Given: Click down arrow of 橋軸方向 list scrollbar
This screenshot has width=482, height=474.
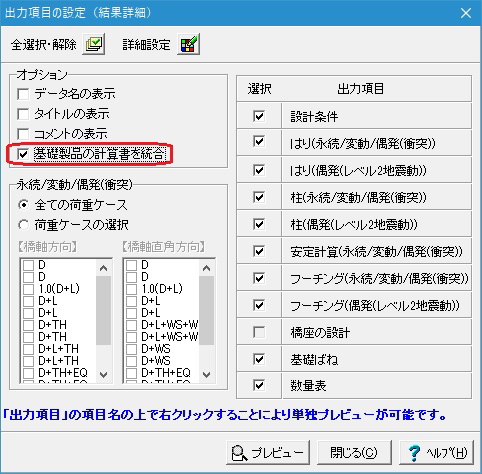Looking at the screenshot, I should (x=104, y=374).
